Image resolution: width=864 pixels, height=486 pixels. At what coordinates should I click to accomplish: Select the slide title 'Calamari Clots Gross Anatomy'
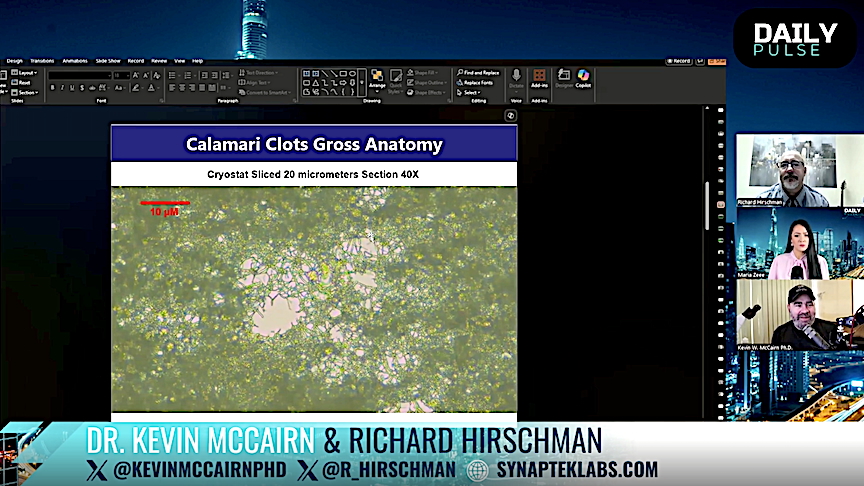pyautogui.click(x=314, y=144)
